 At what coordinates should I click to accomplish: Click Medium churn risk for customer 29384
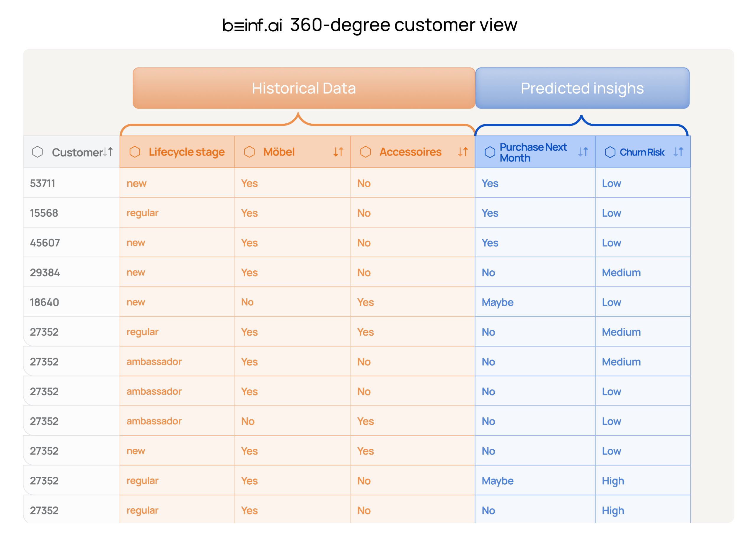tap(621, 272)
